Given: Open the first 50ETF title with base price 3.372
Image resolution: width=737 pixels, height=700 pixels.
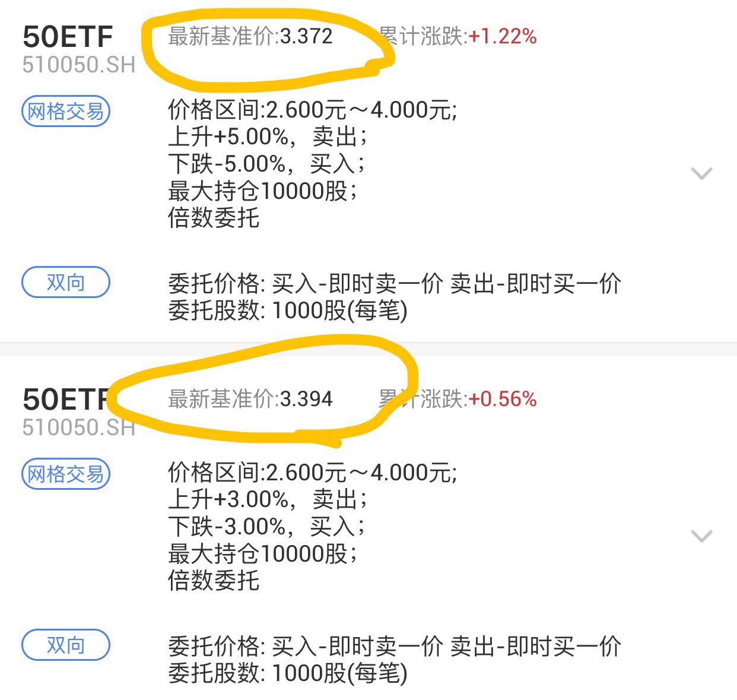Looking at the screenshot, I should click(68, 37).
